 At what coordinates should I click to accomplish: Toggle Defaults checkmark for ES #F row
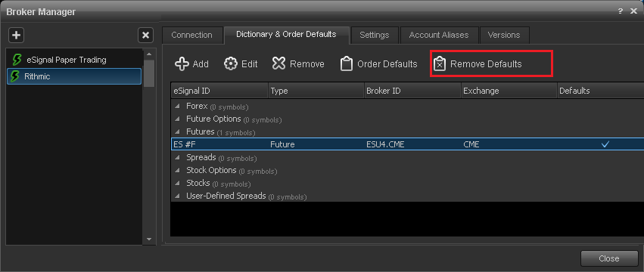coord(605,144)
